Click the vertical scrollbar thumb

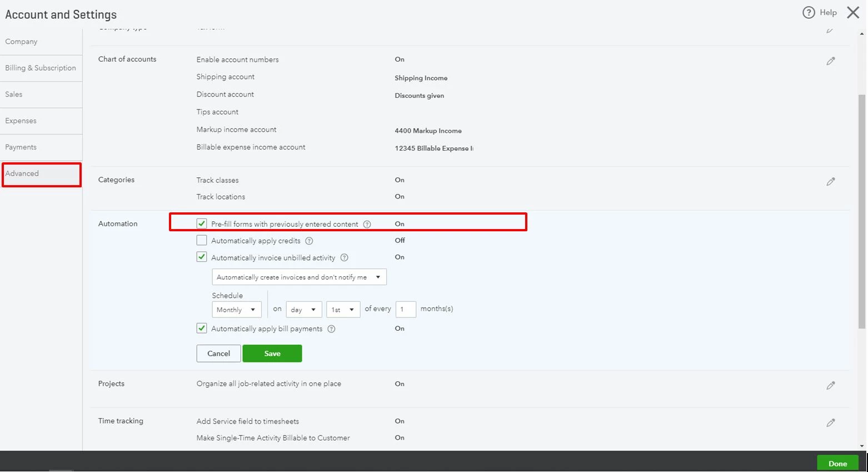coord(862,211)
